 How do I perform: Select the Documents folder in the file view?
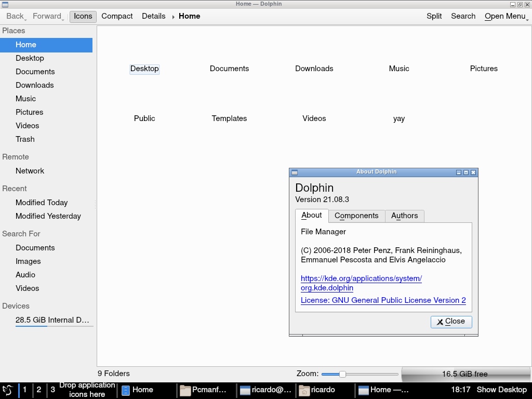[x=229, y=69]
